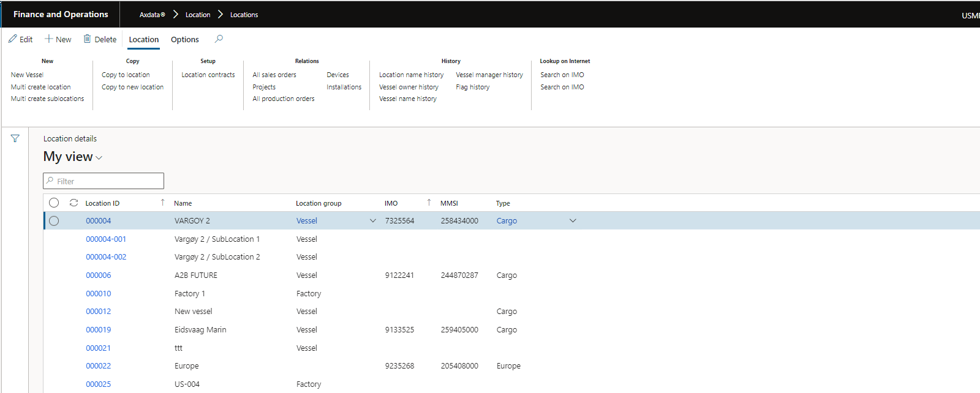
Task: Open Flag history
Action: pos(473,87)
